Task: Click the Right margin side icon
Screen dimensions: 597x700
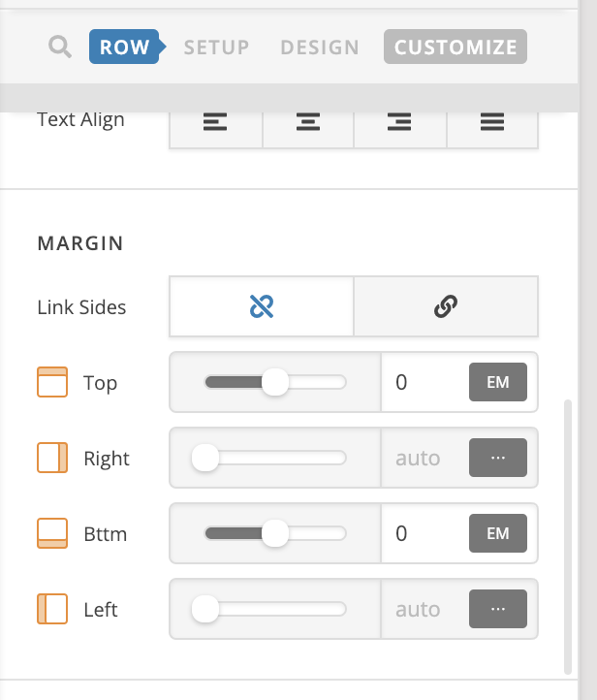Action: click(52, 458)
